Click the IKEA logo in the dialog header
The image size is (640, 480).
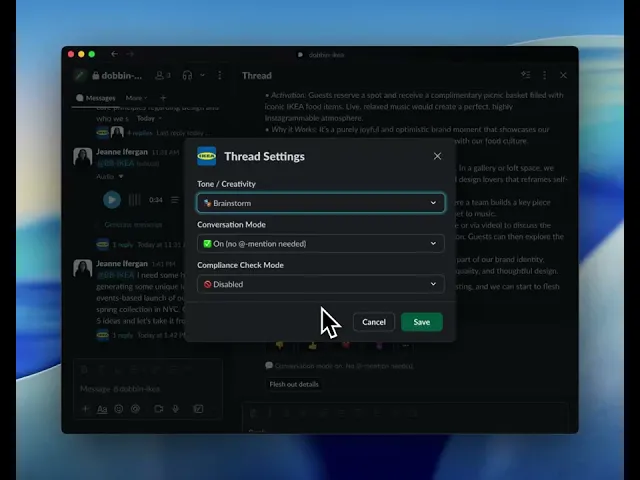(207, 156)
